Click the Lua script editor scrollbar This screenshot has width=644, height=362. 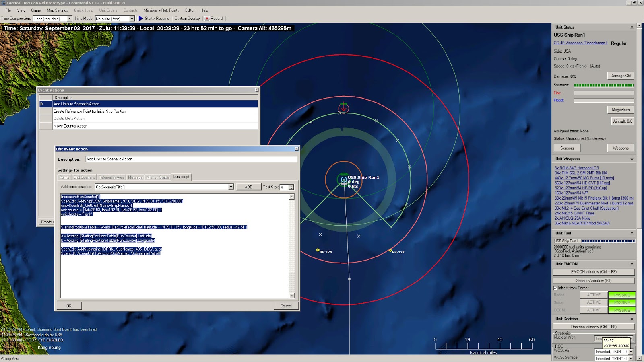[292, 246]
